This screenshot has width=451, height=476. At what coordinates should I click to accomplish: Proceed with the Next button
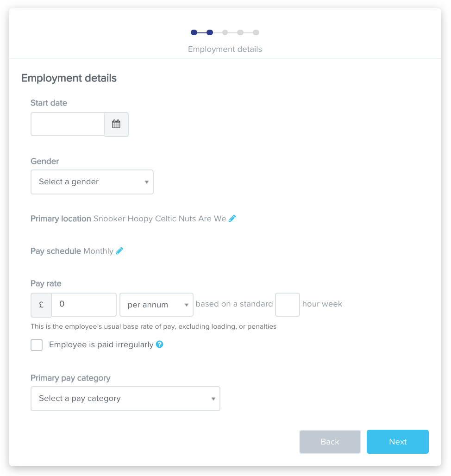point(398,442)
